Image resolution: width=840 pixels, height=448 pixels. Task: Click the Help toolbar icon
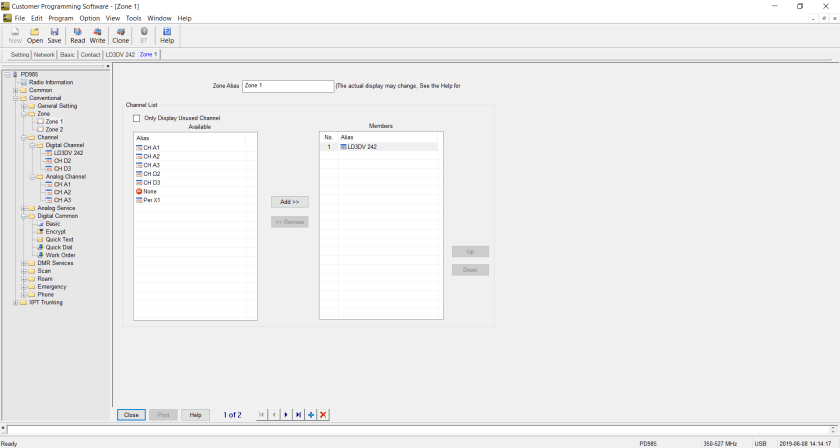point(167,35)
